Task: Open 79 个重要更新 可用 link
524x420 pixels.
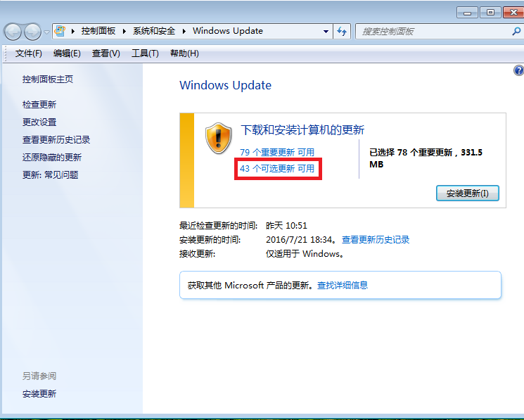Action: click(x=277, y=153)
